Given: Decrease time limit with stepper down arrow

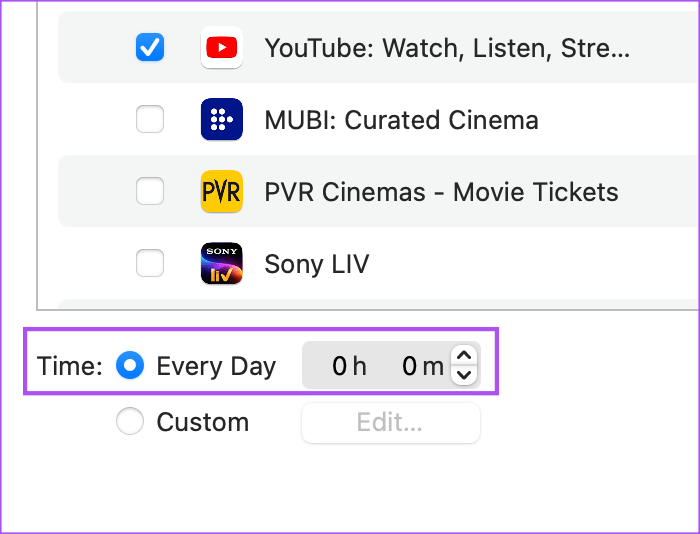Looking at the screenshot, I should click(x=464, y=375).
